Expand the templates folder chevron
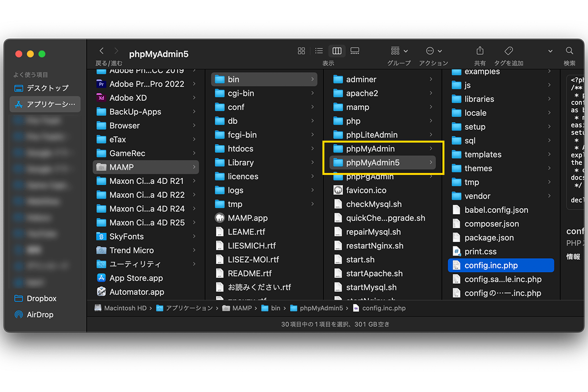The width and height of the screenshot is (588, 392). (550, 154)
